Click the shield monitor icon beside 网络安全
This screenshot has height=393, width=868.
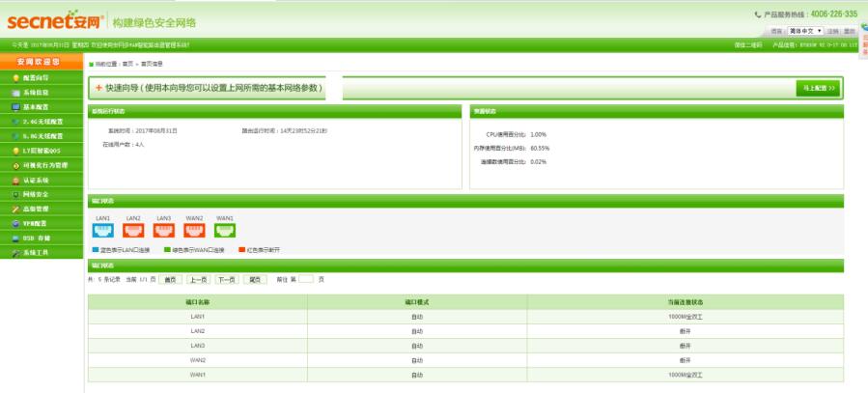coord(16,194)
